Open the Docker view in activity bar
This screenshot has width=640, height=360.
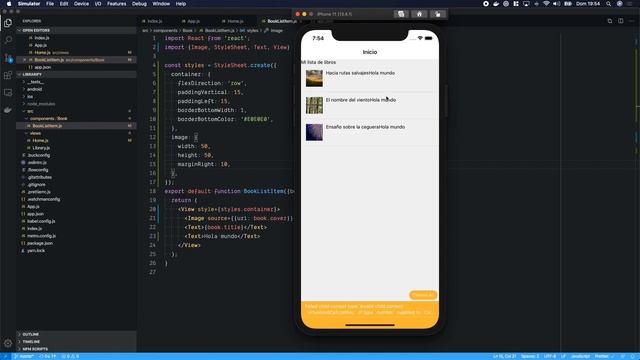pyautogui.click(x=8, y=110)
